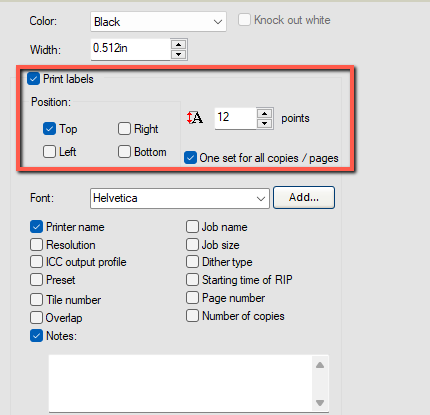
Task: Enable the Right position checkbox
Action: click(x=124, y=129)
